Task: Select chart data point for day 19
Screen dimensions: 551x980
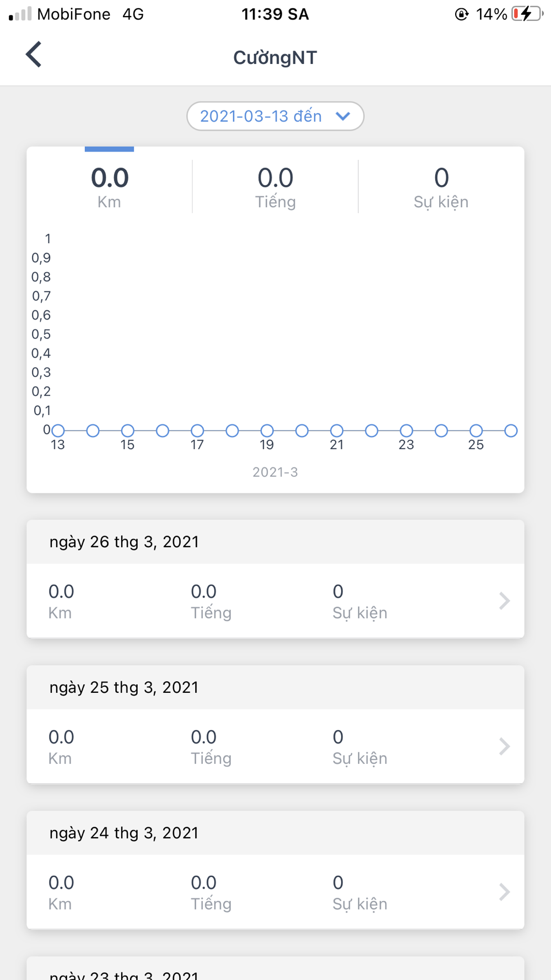Action: pyautogui.click(x=267, y=430)
